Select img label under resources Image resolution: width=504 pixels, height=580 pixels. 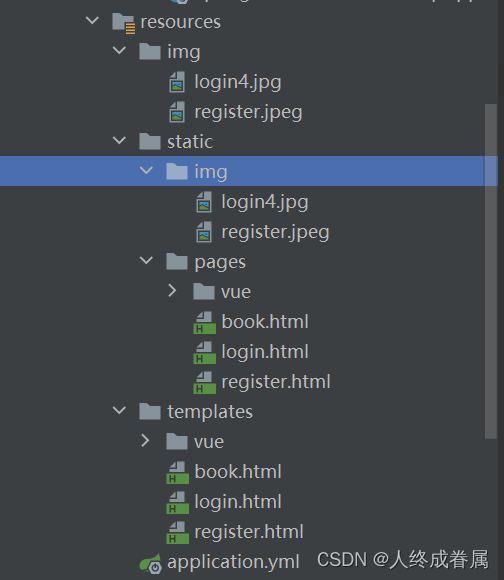[x=184, y=52]
